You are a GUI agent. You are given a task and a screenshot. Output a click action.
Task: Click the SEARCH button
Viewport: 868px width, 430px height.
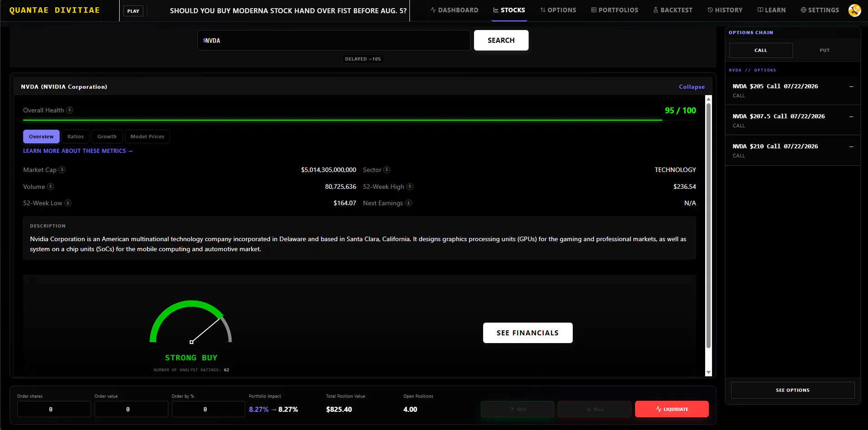[501, 40]
